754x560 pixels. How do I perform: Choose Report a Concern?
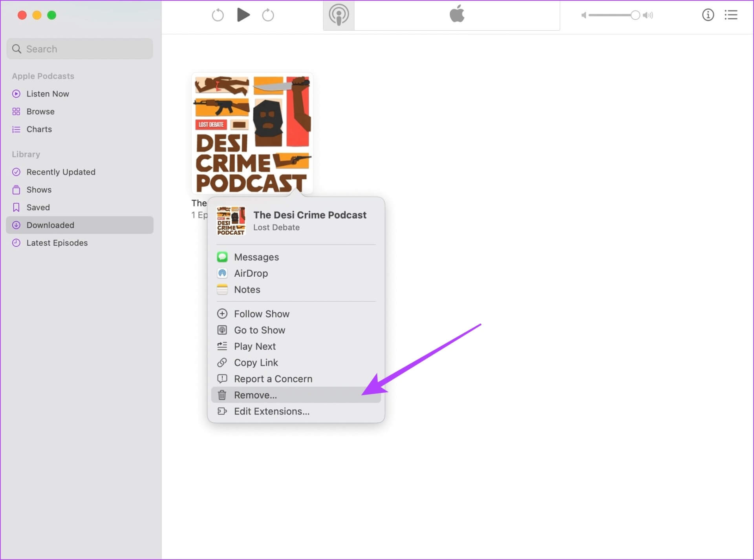(296, 379)
